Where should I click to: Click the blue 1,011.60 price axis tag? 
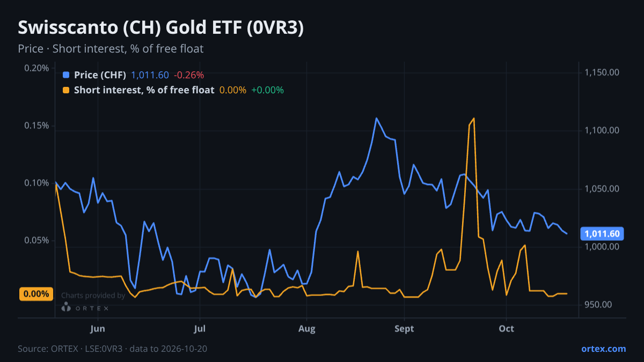602,234
